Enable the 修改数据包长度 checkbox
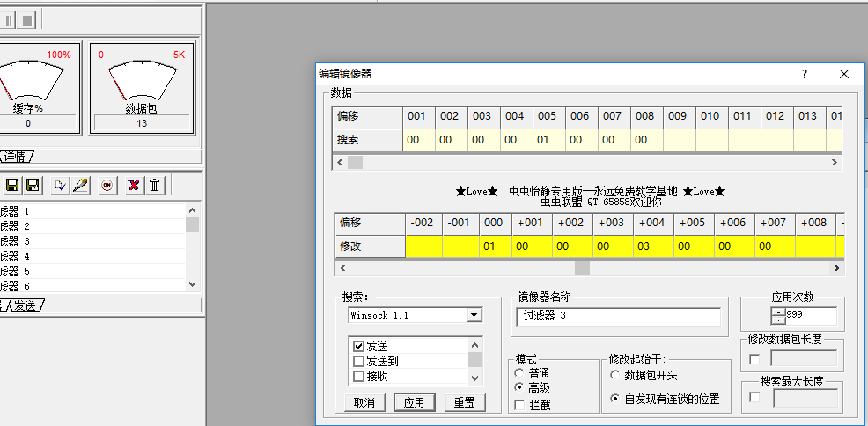This screenshot has height=426, width=868. coord(754,360)
